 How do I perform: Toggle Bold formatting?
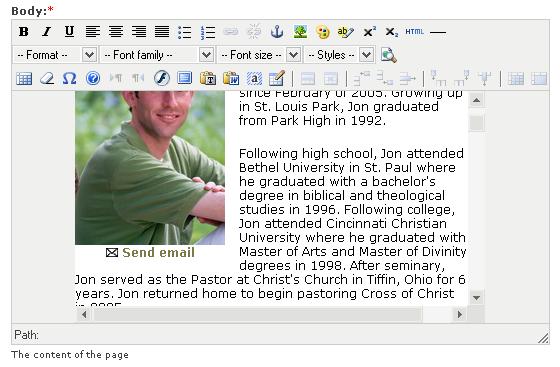click(24, 32)
